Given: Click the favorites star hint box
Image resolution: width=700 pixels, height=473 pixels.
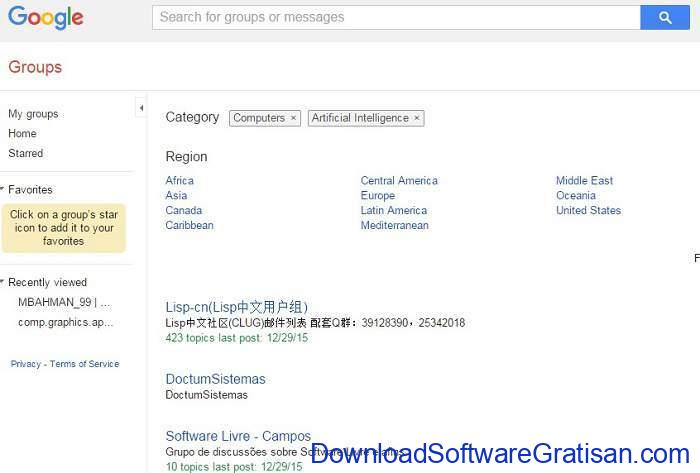Looking at the screenshot, I should 63,228.
